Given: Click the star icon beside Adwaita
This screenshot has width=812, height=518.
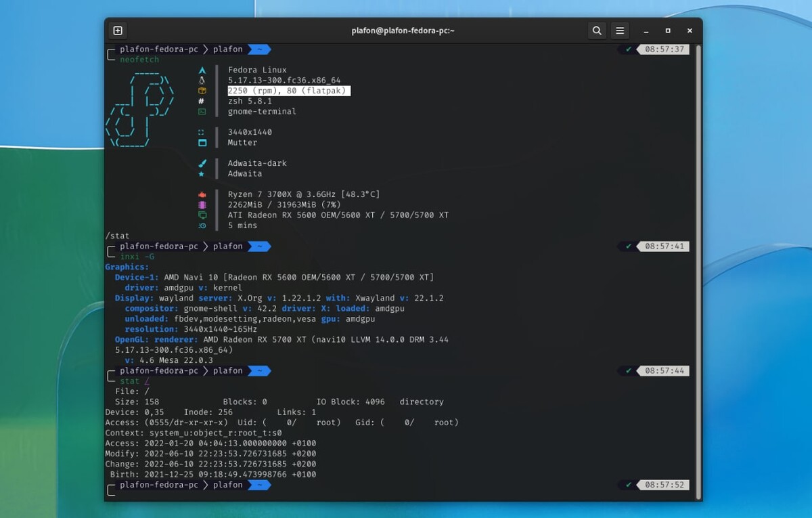Looking at the screenshot, I should pos(202,173).
